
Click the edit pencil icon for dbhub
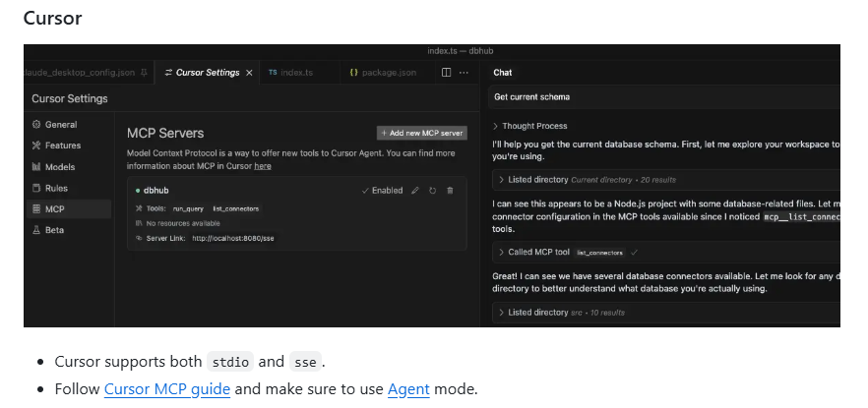point(415,190)
